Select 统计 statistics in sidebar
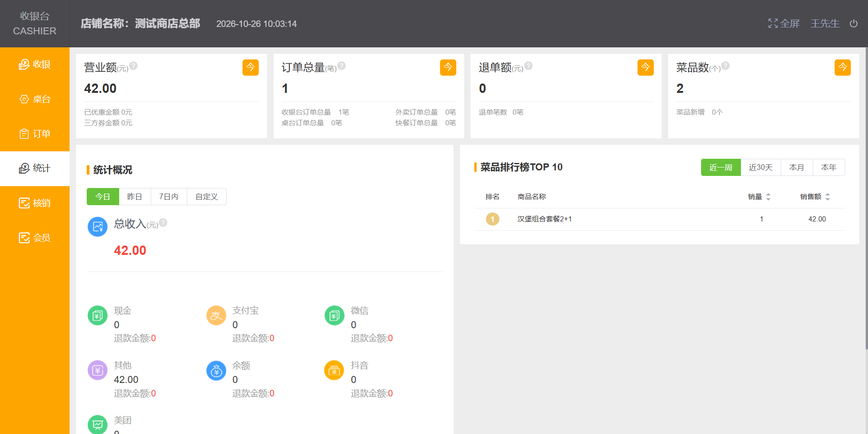 click(35, 168)
